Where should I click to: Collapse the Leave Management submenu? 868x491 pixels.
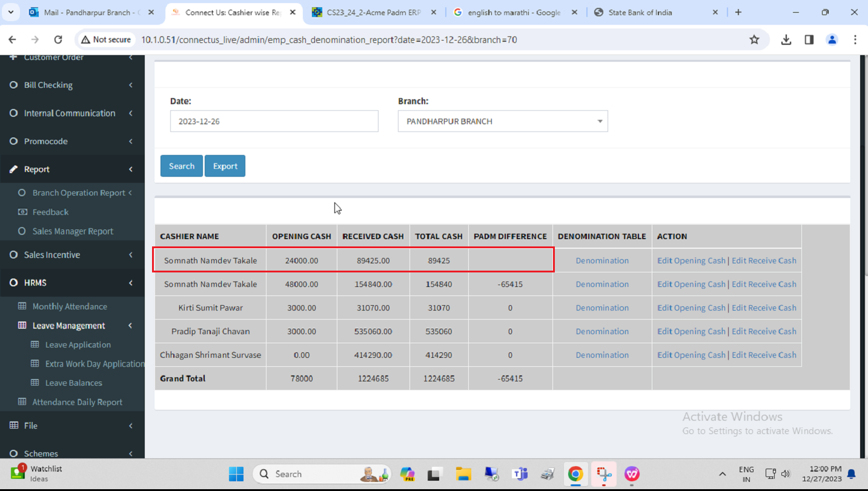[75, 326]
